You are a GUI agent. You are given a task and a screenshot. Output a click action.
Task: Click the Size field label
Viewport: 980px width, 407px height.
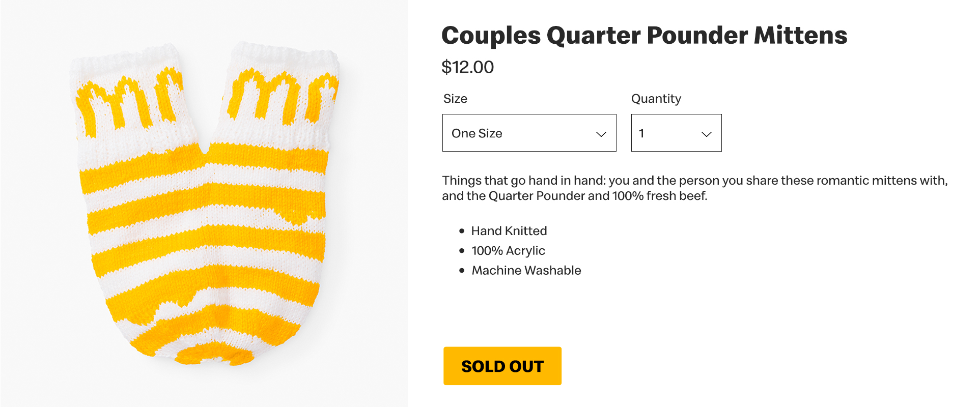click(x=455, y=99)
